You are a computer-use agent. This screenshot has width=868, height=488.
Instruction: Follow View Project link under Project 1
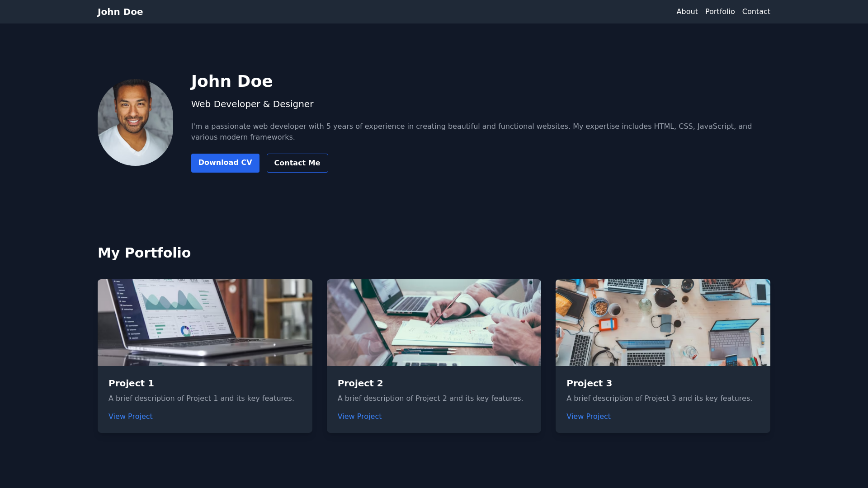tap(130, 416)
